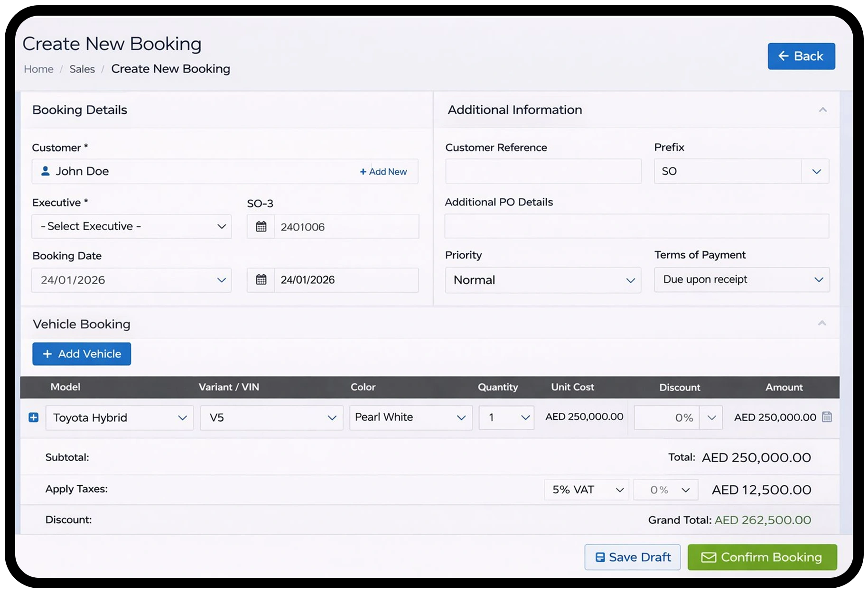Click the Unit Cost column header
The height and width of the screenshot is (593, 868).
[572, 387]
